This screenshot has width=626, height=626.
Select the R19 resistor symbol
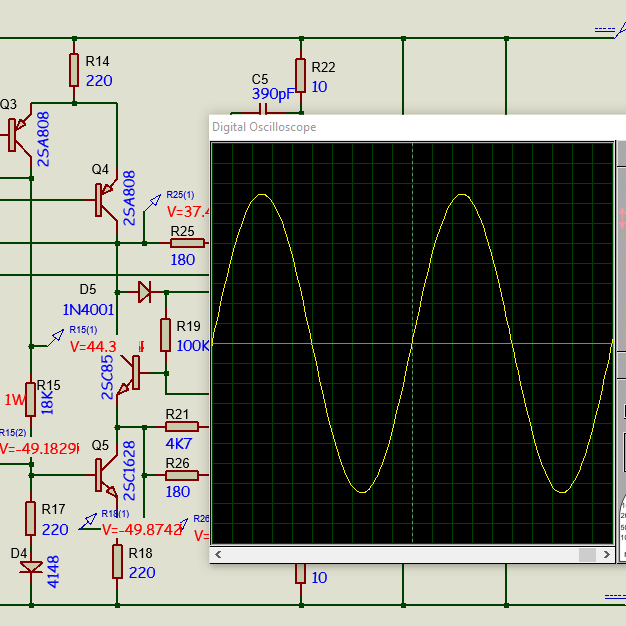coord(166,335)
